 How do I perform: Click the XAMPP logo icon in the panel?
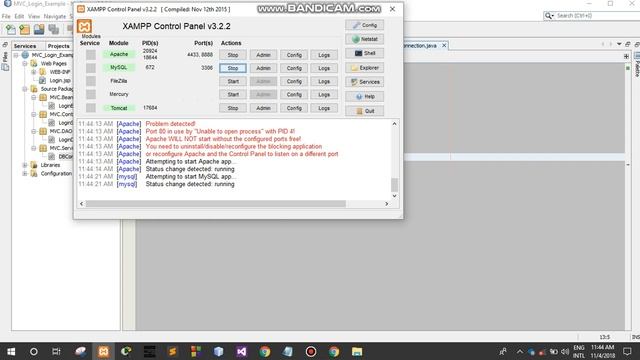(x=84, y=27)
